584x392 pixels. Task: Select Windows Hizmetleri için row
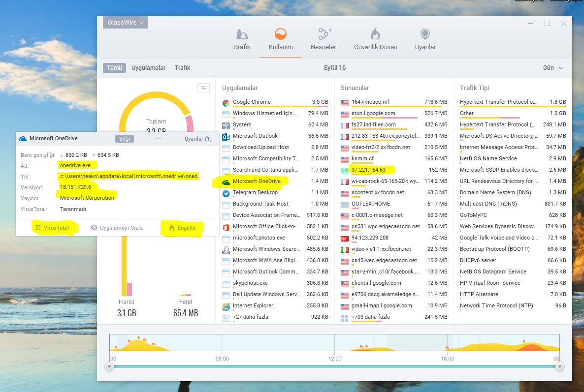click(x=275, y=113)
